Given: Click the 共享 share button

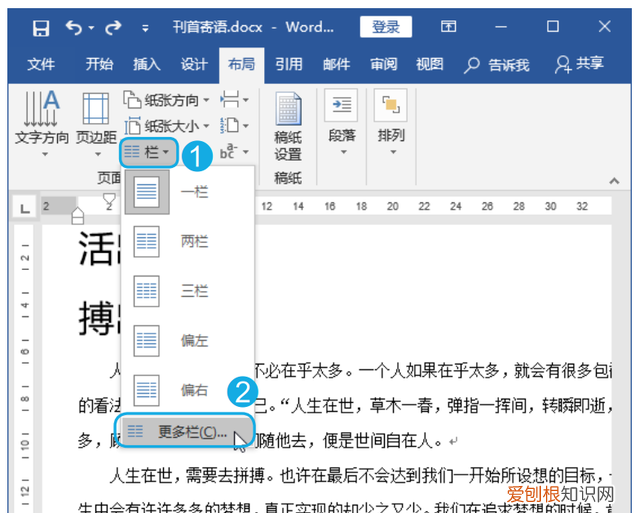Looking at the screenshot, I should tap(579, 64).
